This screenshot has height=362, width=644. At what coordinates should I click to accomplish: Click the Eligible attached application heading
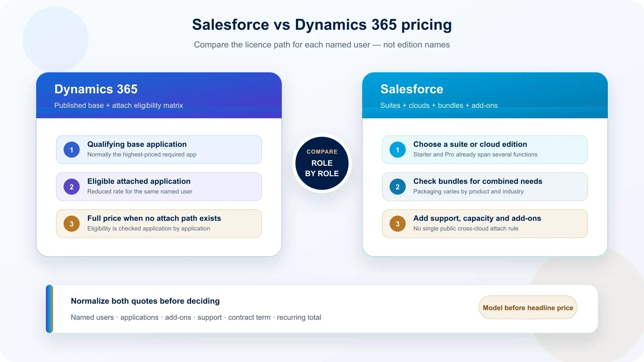point(139,181)
